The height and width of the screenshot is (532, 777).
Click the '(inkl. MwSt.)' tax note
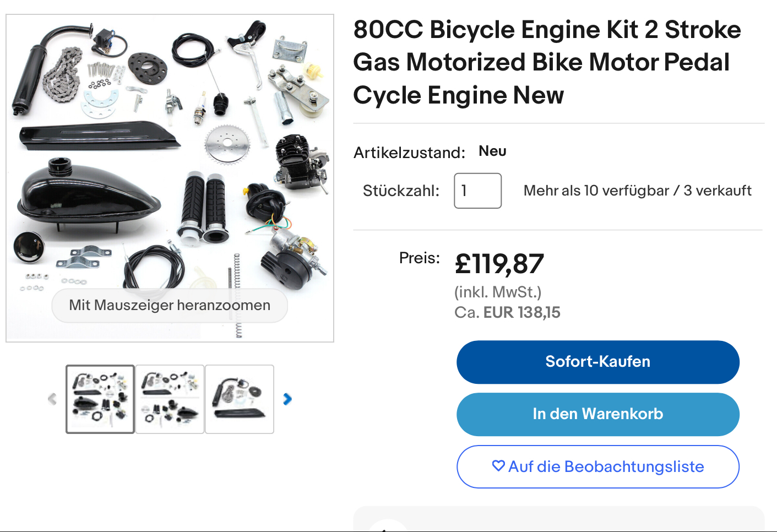(x=498, y=292)
